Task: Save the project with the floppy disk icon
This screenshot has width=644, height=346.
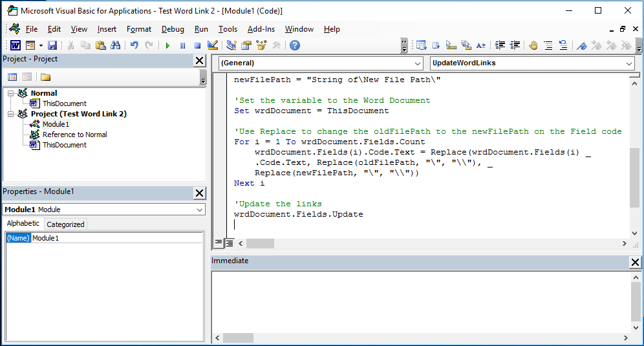Action: coord(52,45)
